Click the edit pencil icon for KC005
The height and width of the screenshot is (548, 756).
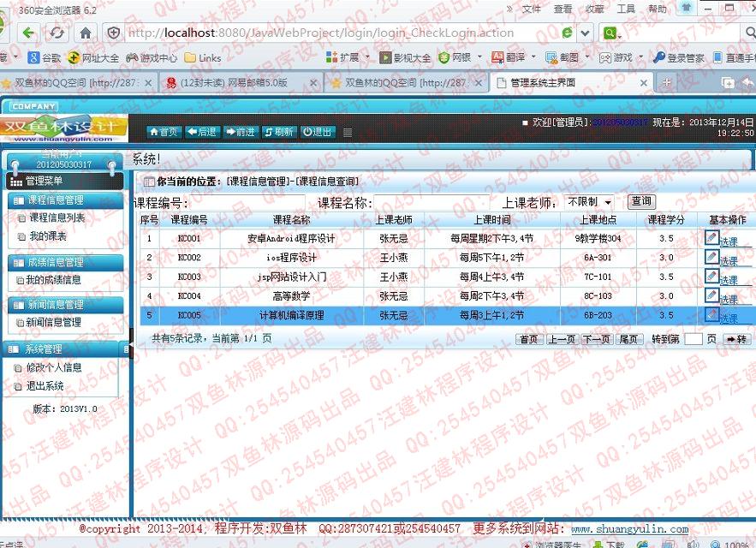point(711,314)
